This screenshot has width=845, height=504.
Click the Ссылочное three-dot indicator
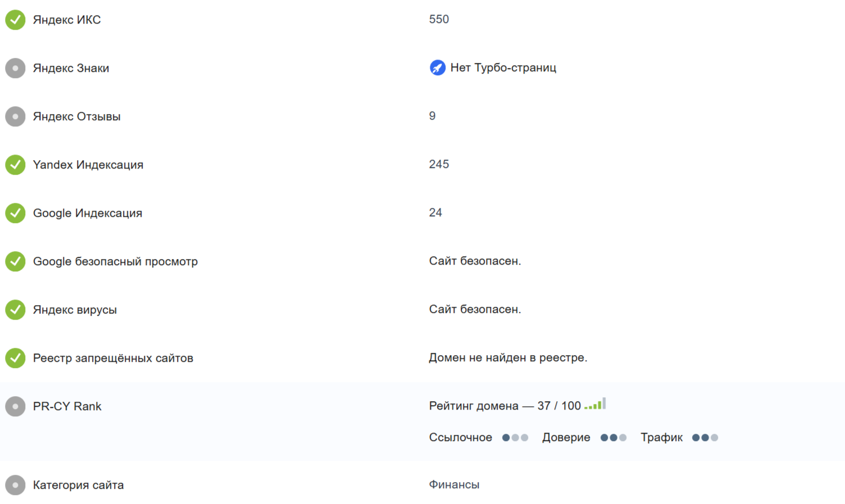click(515, 438)
